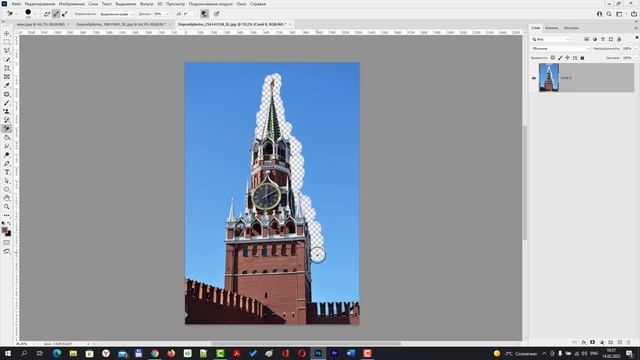Select the Blur tool
The height and width of the screenshot is (360, 640).
click(7, 146)
